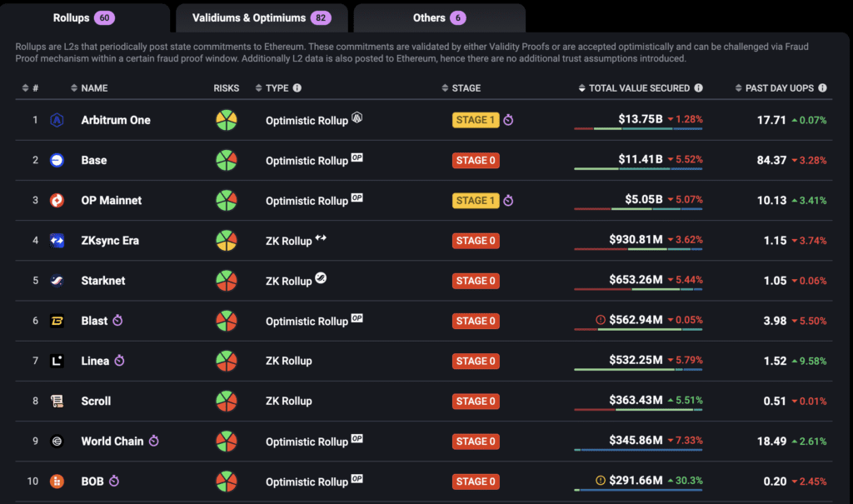Click the countdown timer icon next to Blast

(x=117, y=321)
